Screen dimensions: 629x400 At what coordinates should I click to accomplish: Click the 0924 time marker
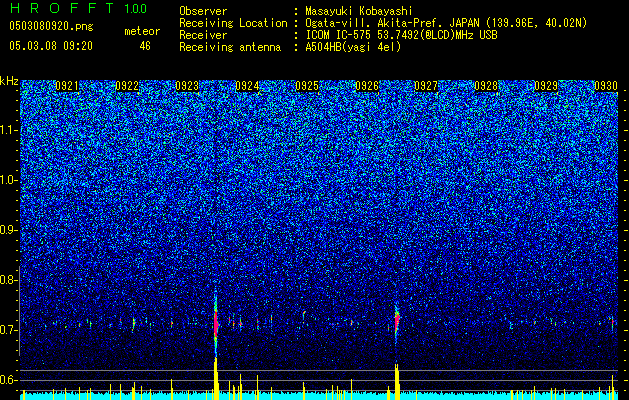[247, 86]
